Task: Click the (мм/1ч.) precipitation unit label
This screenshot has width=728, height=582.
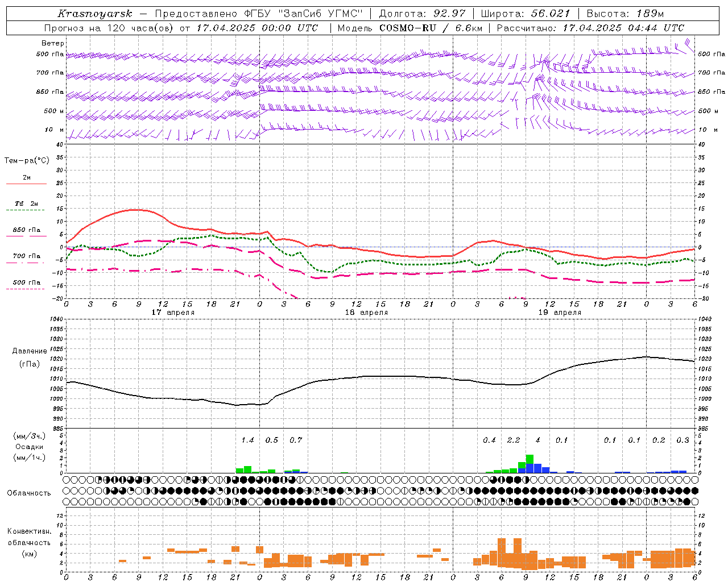Action: [x=30, y=458]
